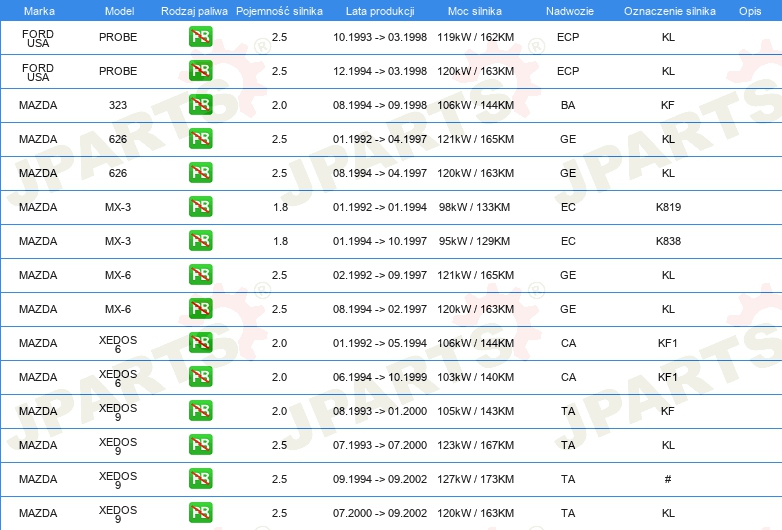Click the Moc silnika column header
The image size is (782, 530).
coord(475,11)
